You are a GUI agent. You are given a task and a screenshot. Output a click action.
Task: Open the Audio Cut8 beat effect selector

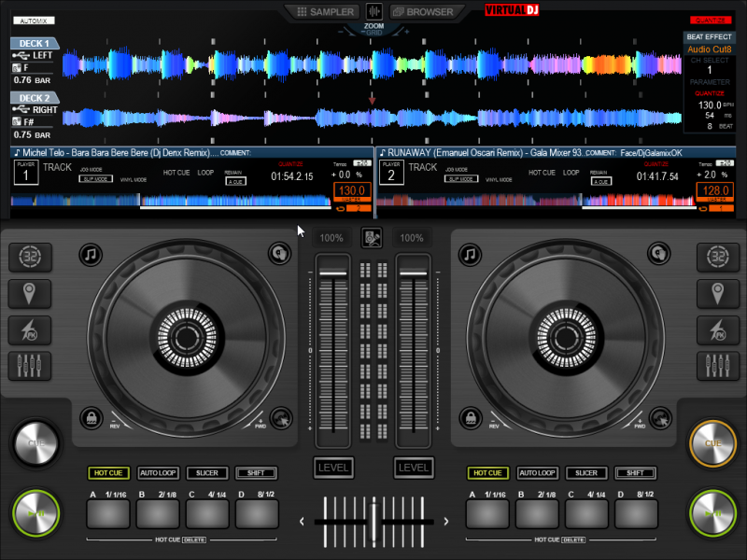709,49
